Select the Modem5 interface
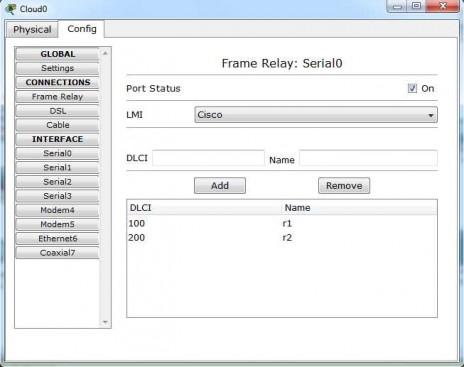The width and height of the screenshot is (464, 367). 57,224
